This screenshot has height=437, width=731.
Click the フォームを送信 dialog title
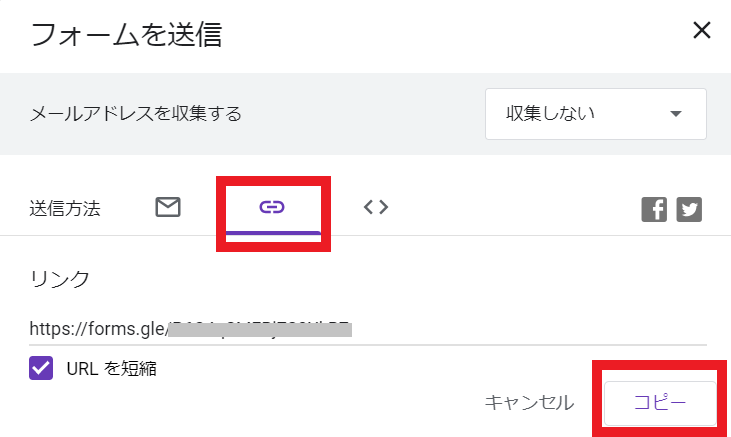(126, 35)
